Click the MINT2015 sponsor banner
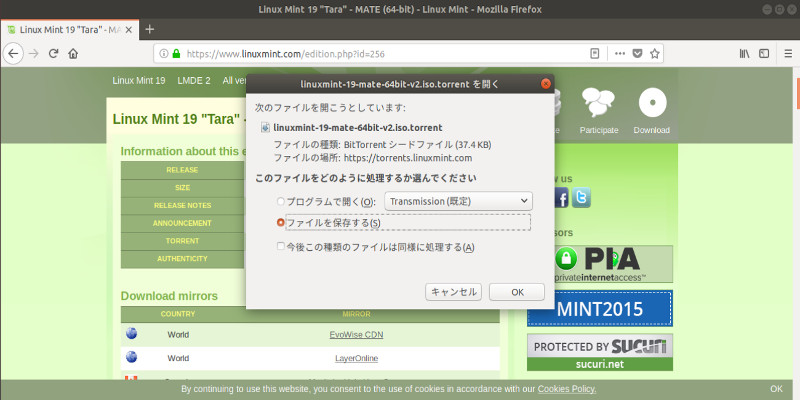Image resolution: width=800 pixels, height=400 pixels. click(x=600, y=309)
